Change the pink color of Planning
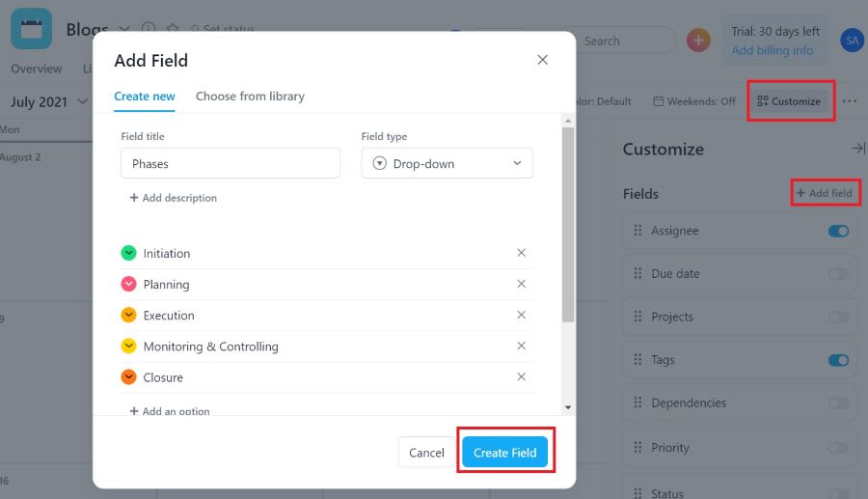This screenshot has width=868, height=499. (x=128, y=284)
